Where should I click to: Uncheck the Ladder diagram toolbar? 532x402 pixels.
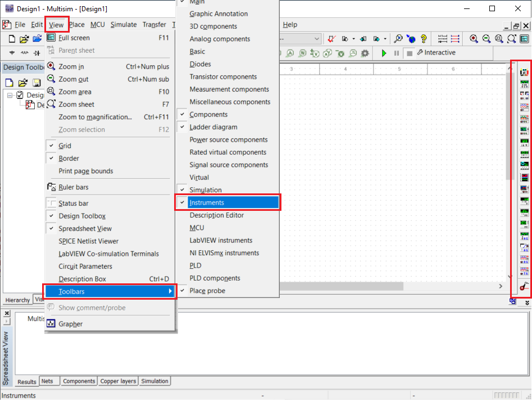tap(213, 127)
